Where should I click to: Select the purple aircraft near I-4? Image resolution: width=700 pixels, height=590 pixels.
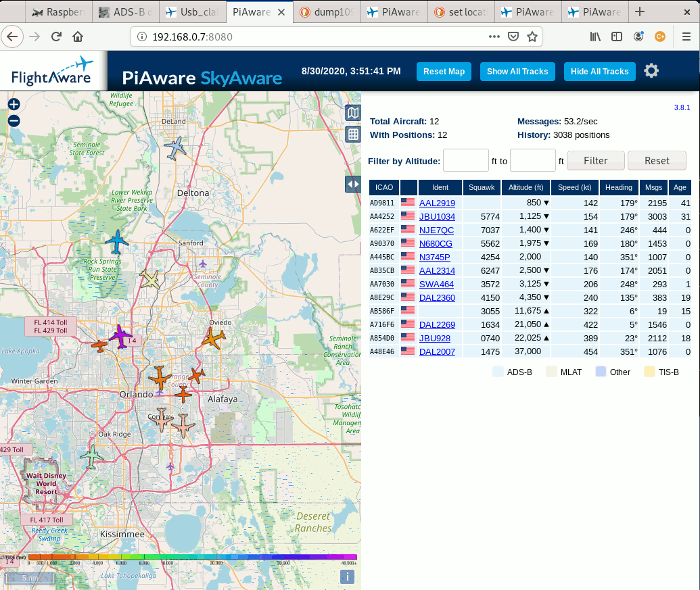(x=120, y=337)
